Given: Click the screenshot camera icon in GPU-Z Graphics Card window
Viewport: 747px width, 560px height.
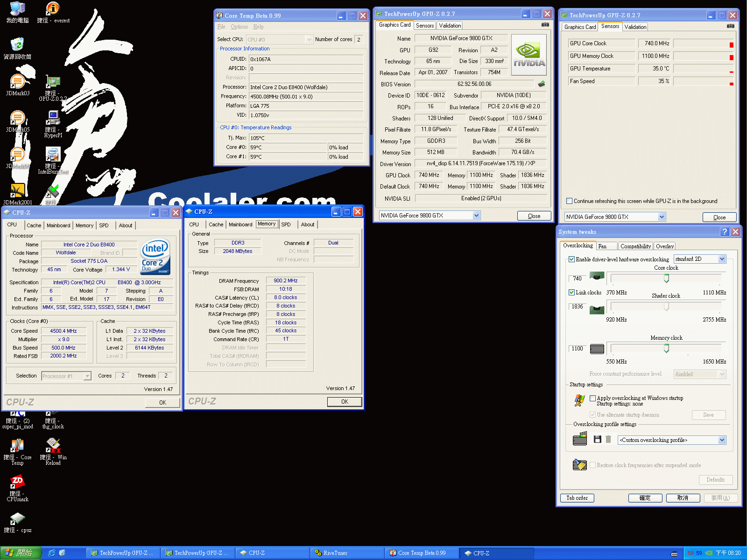Looking at the screenshot, I should (545, 24).
